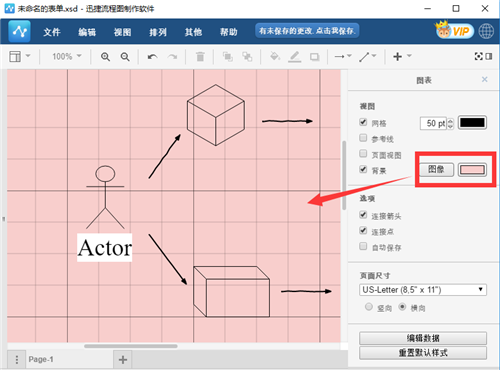500x370 pixels.
Task: Open the 帮助 menu
Action: pos(229,32)
